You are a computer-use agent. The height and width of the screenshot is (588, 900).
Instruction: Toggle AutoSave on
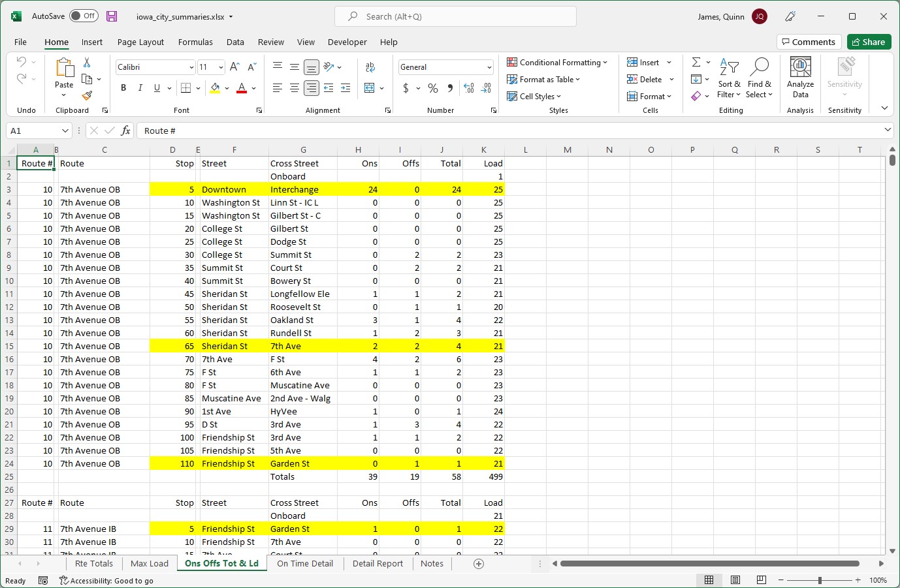(x=84, y=16)
